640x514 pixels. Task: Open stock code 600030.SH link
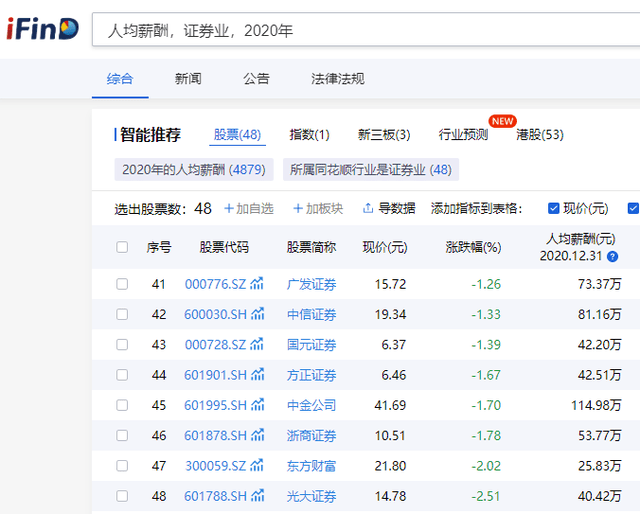216,314
